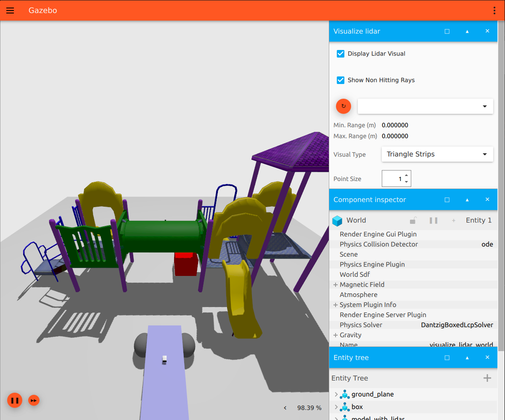Increase Point Size with the up arrow
505x420 pixels.
pyautogui.click(x=406, y=176)
